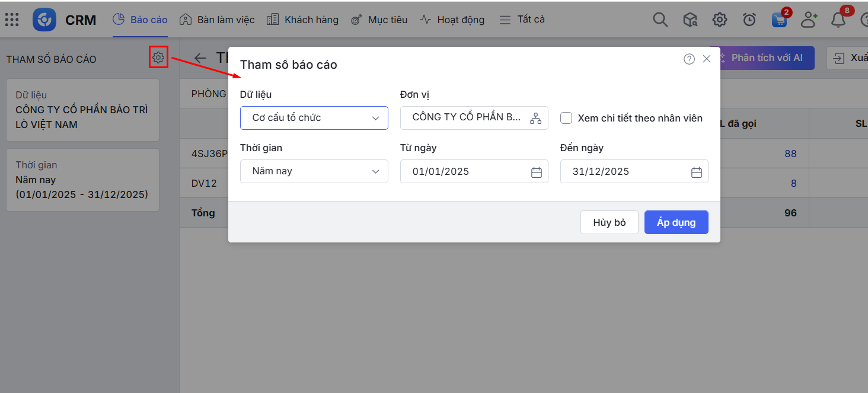Switch to the Khách hàng tab

click(x=302, y=20)
